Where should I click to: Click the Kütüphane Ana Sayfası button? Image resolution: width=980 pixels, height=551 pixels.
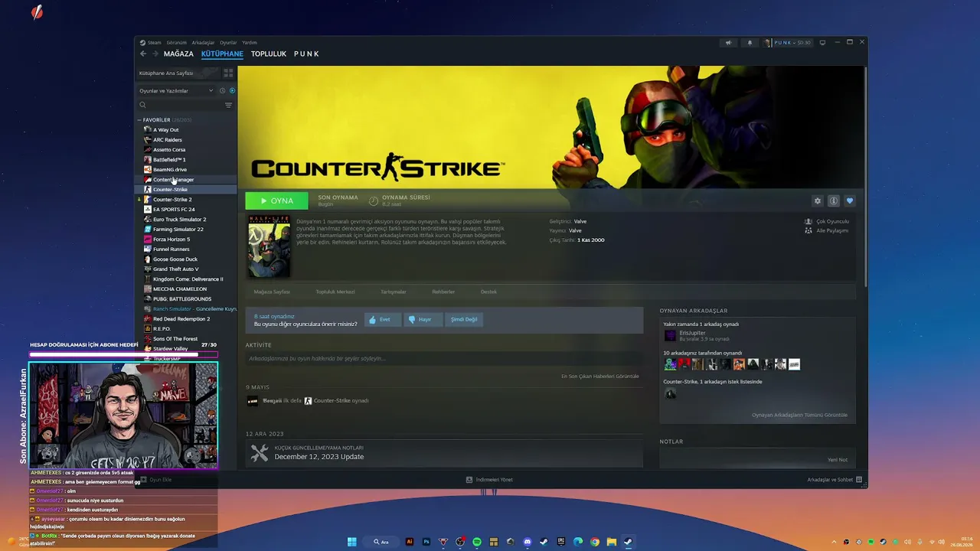click(x=178, y=73)
